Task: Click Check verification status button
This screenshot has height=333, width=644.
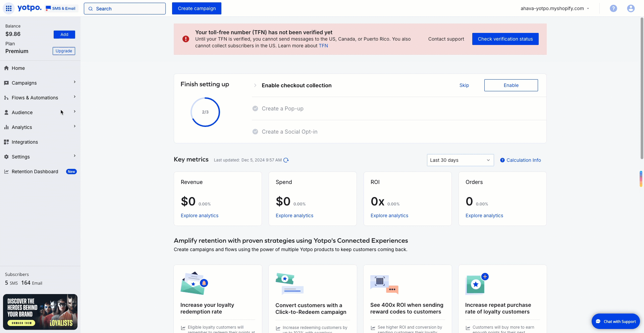Action: click(x=505, y=39)
